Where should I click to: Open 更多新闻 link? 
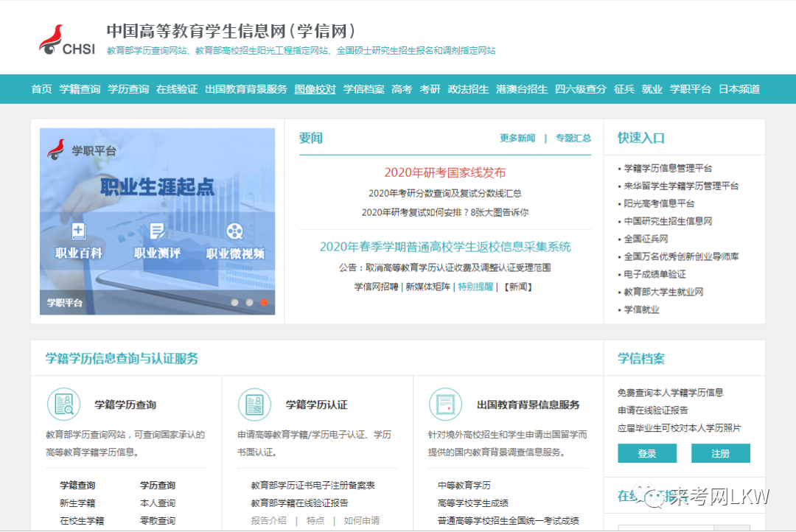coord(517,138)
